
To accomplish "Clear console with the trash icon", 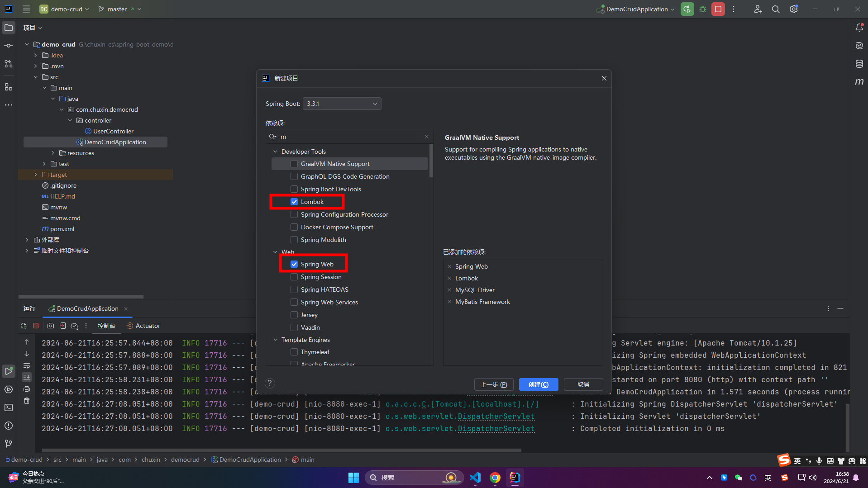I will [27, 401].
